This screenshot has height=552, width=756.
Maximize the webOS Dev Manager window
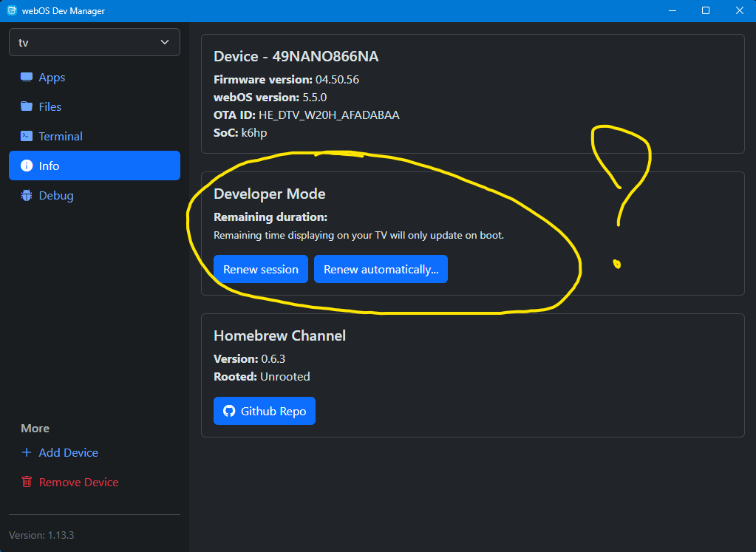706,10
